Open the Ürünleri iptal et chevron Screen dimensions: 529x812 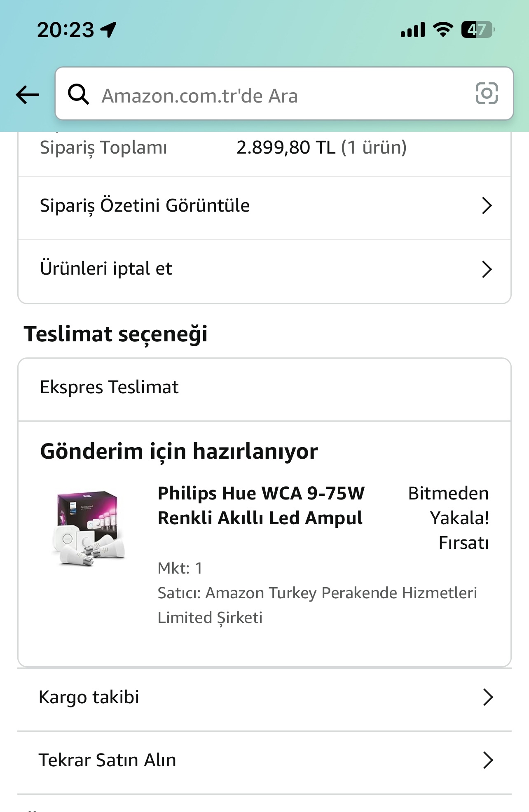pyautogui.click(x=487, y=269)
